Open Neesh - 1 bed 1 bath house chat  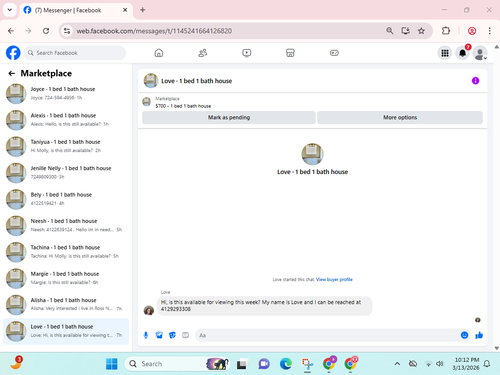pyautogui.click(x=66, y=225)
